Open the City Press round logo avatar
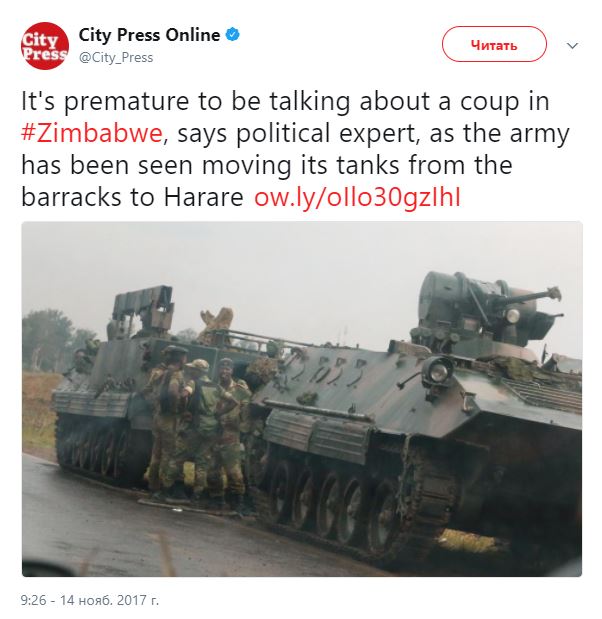The image size is (602, 619). pos(45,46)
